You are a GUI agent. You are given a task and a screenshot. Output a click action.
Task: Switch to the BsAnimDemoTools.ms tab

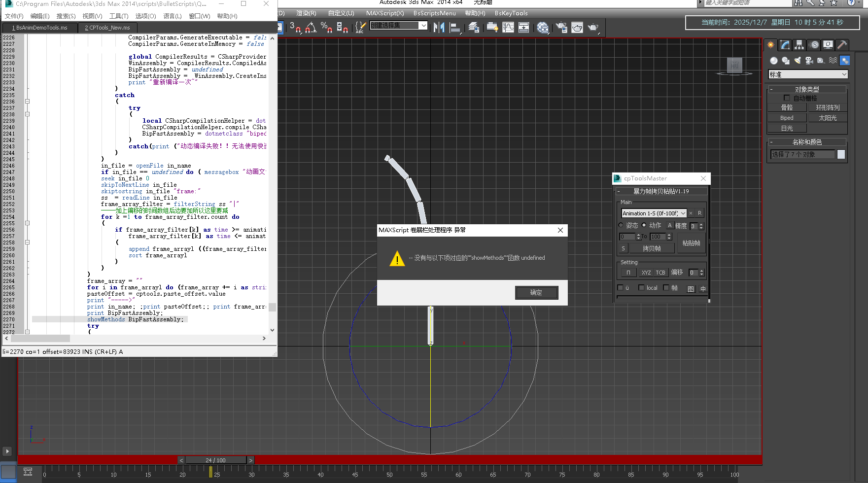click(x=40, y=28)
